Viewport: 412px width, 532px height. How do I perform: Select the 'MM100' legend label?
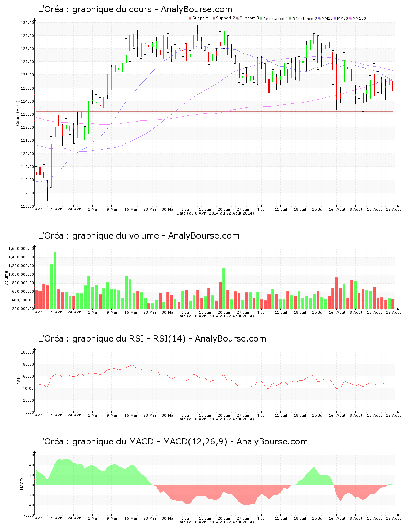pyautogui.click(x=359, y=18)
